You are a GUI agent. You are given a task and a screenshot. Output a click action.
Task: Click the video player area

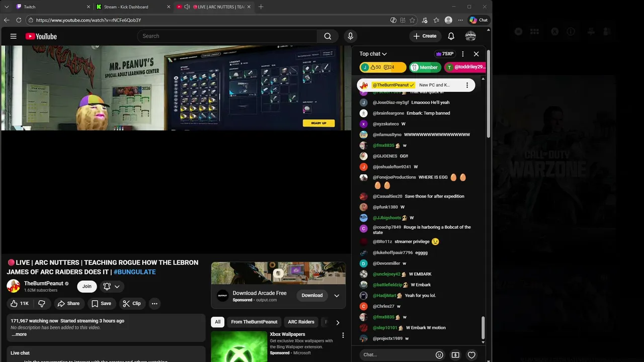tap(176, 149)
